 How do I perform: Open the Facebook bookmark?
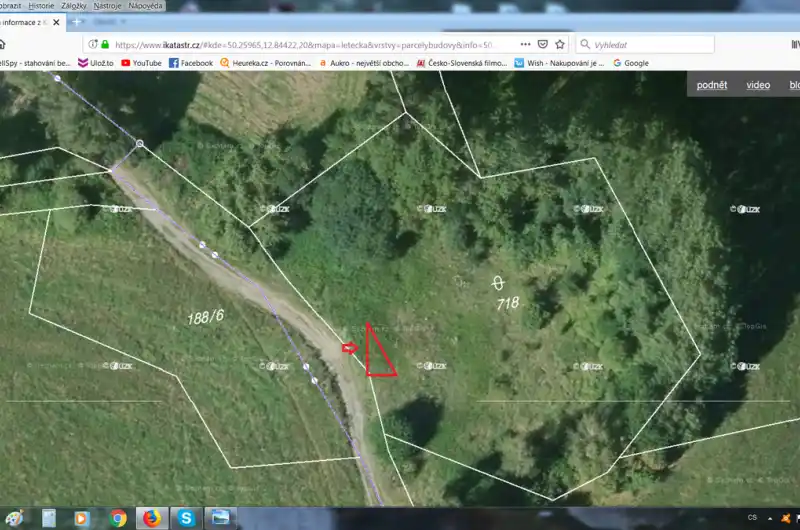click(x=191, y=63)
